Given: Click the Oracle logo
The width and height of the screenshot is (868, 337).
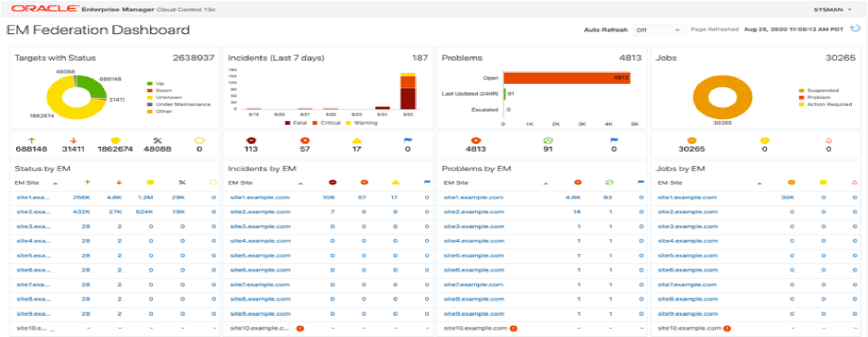Looking at the screenshot, I should (x=45, y=9).
